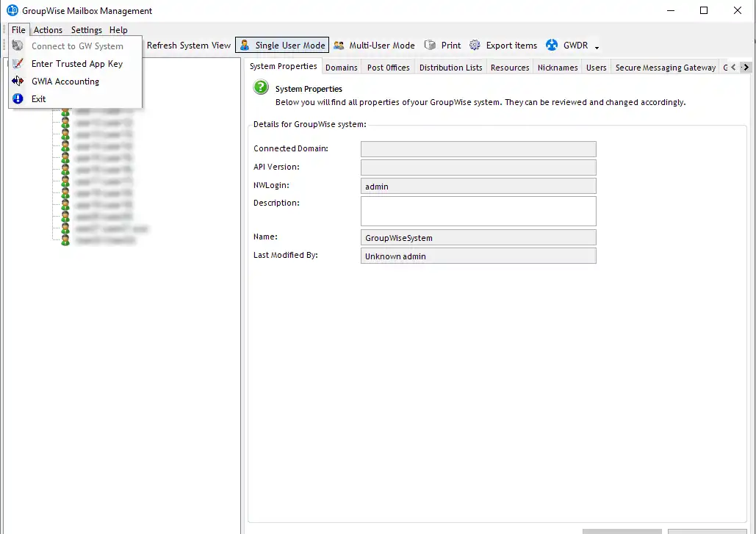Image resolution: width=756 pixels, height=534 pixels.
Task: Click the Multi-User Mode people icon
Action: coord(339,46)
